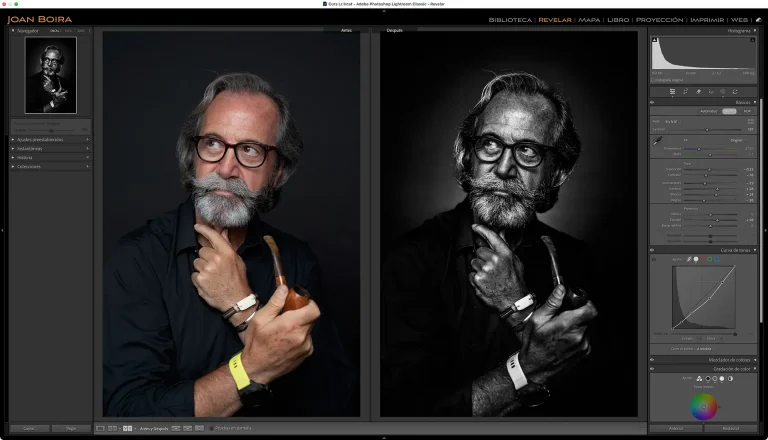Image resolution: width=768 pixels, height=440 pixels.
Task: Select the green channel curve
Action: [710, 259]
